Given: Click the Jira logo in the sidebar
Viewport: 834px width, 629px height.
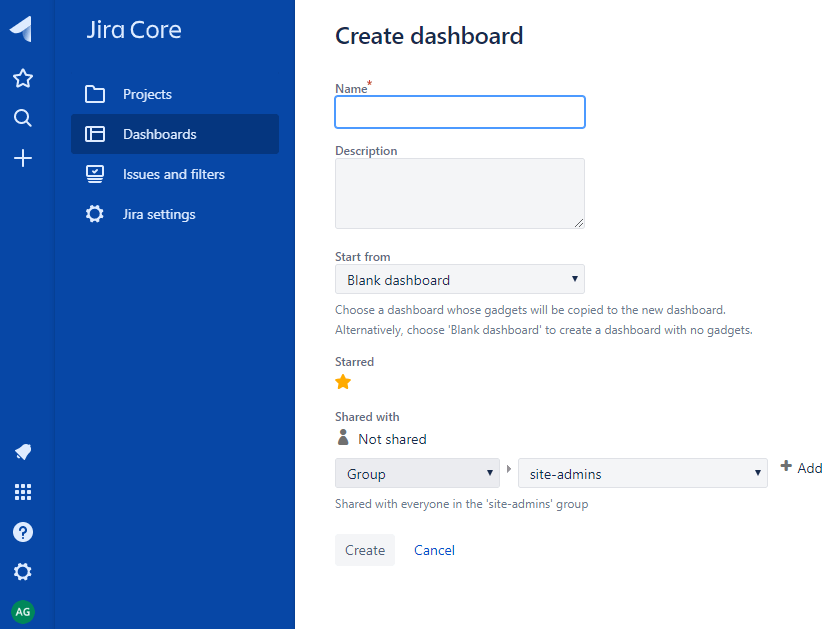Looking at the screenshot, I should 22,30.
